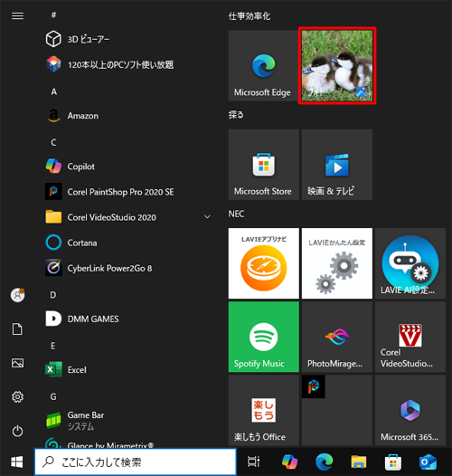Open Microsoft Store from the taskbar
This screenshot has width=452, height=476.
pyautogui.click(x=393, y=462)
